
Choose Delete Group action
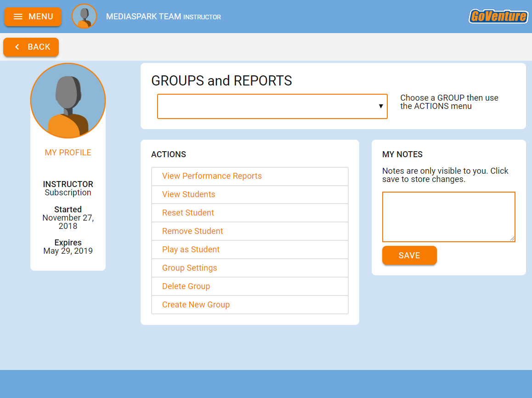click(x=250, y=286)
